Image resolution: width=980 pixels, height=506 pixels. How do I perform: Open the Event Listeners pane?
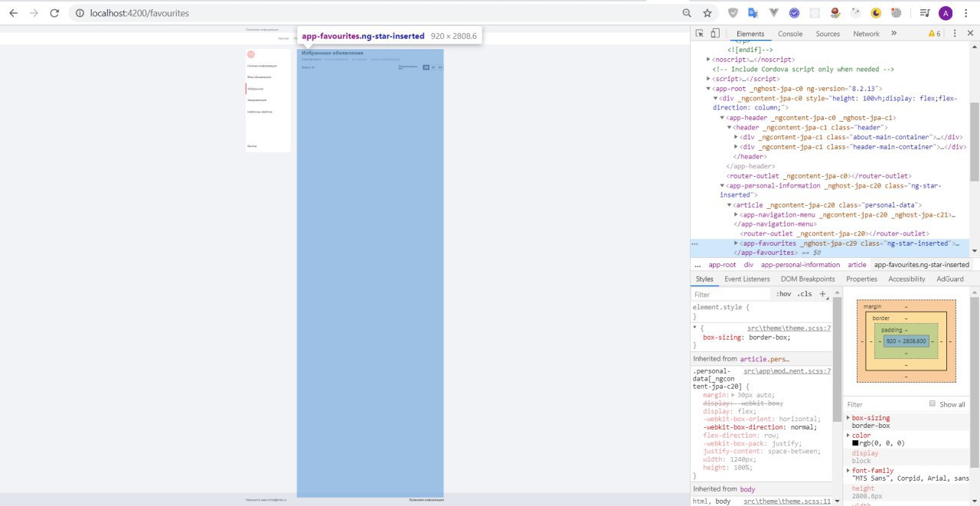coord(747,279)
